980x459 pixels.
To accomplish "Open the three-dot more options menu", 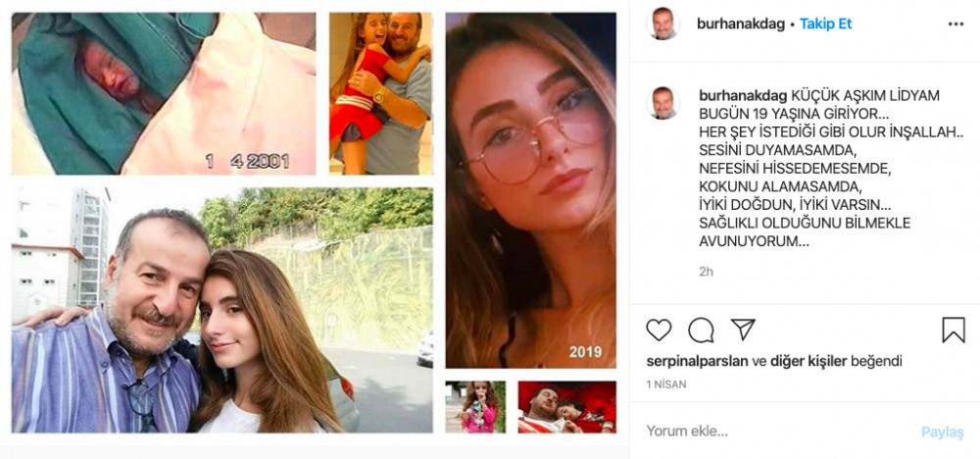I will pyautogui.click(x=955, y=25).
